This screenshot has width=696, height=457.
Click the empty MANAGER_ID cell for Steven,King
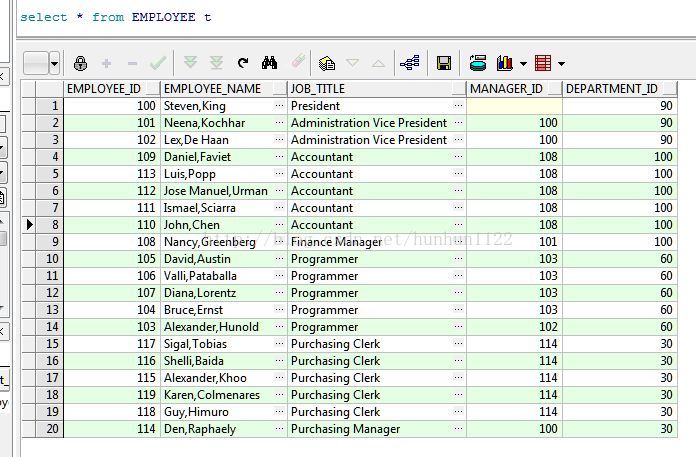[514, 106]
